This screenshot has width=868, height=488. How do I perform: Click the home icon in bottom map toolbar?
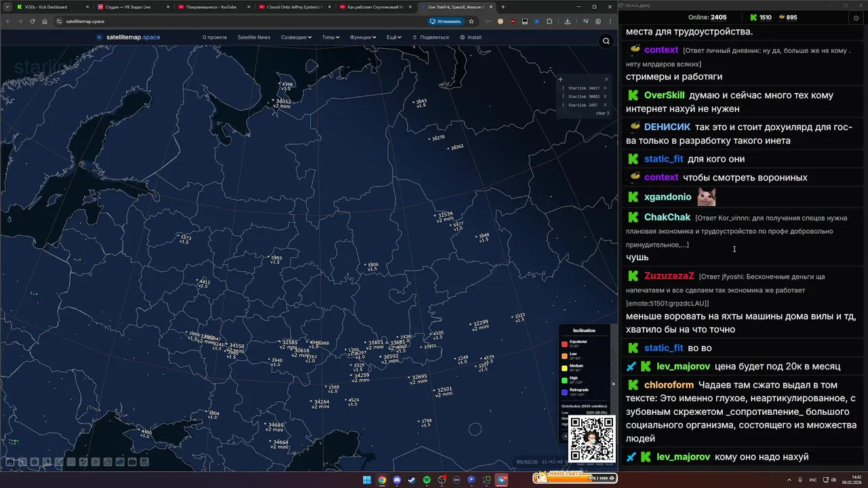10,462
